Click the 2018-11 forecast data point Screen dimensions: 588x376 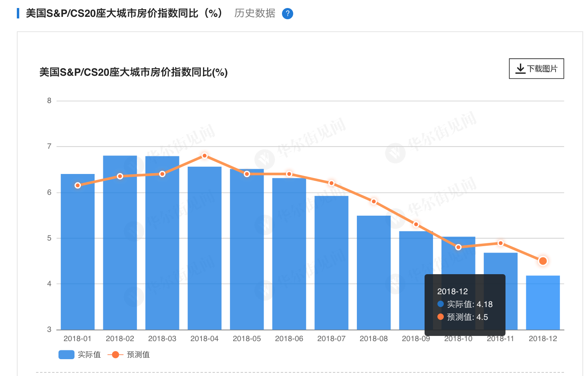pos(501,243)
